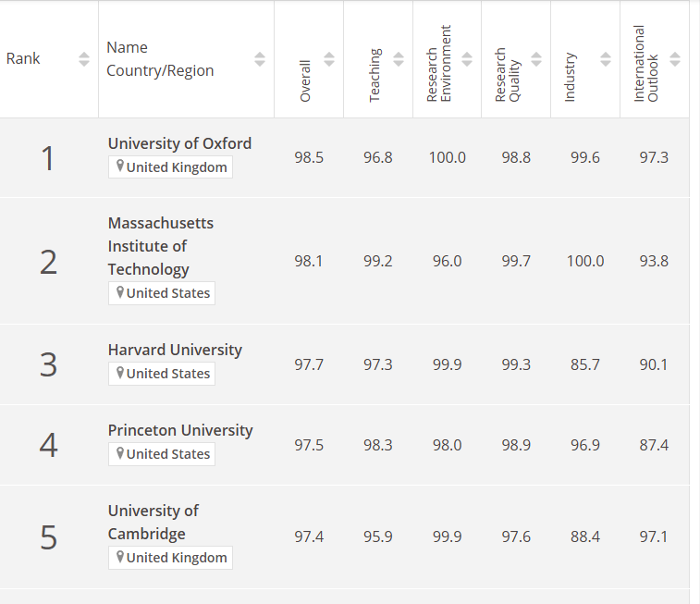Sort by International Outlook arrows

[675, 59]
